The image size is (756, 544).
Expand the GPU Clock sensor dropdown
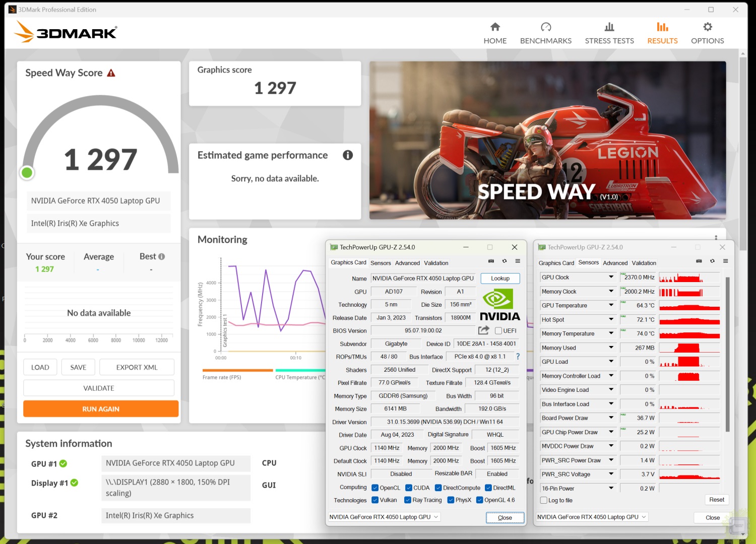611,277
